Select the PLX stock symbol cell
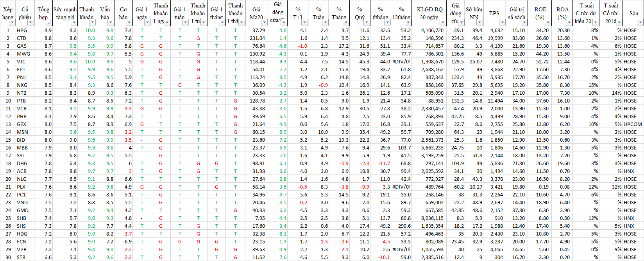The height and width of the screenshot is (261, 644). 25,187
